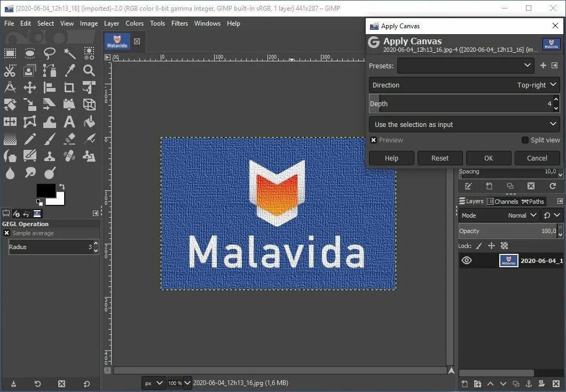
Task: Select the Align tool
Action: point(50,87)
